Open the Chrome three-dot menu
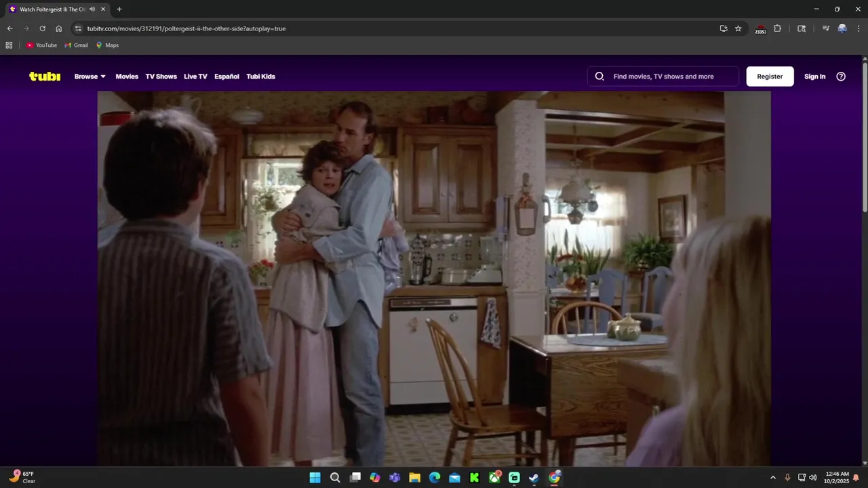 [x=859, y=28]
